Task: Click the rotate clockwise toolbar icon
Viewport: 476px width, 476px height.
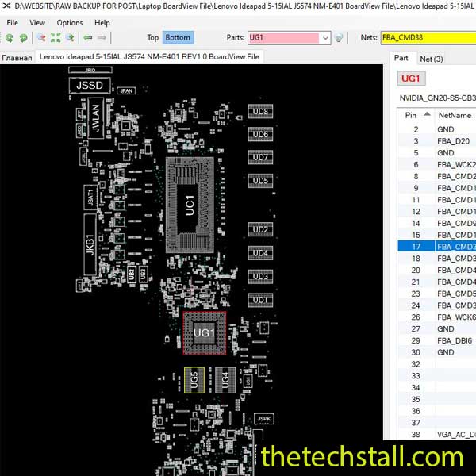Action: click(x=23, y=37)
